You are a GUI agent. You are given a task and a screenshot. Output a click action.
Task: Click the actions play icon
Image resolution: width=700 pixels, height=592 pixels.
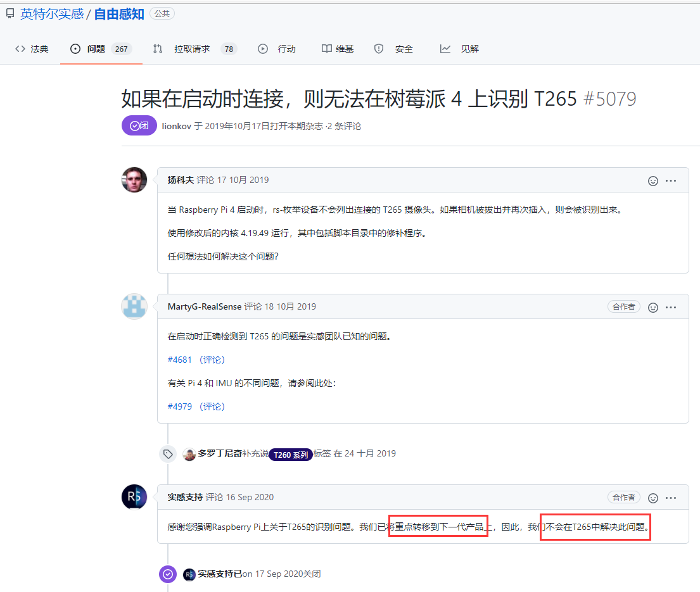263,49
